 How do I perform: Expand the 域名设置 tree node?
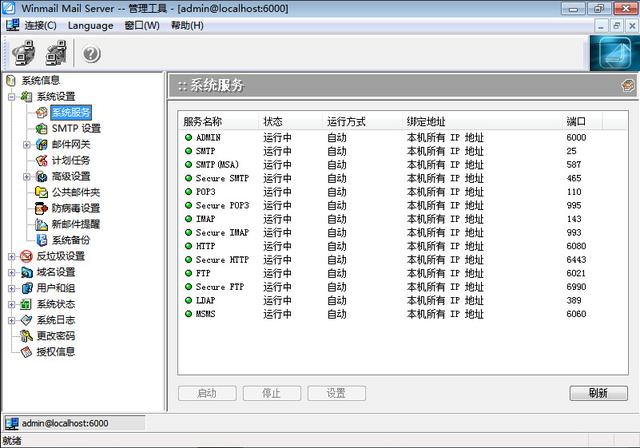tap(12, 272)
